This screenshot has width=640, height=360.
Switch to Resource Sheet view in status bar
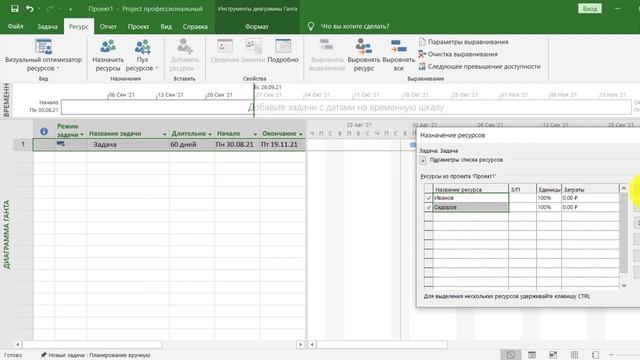point(574,355)
